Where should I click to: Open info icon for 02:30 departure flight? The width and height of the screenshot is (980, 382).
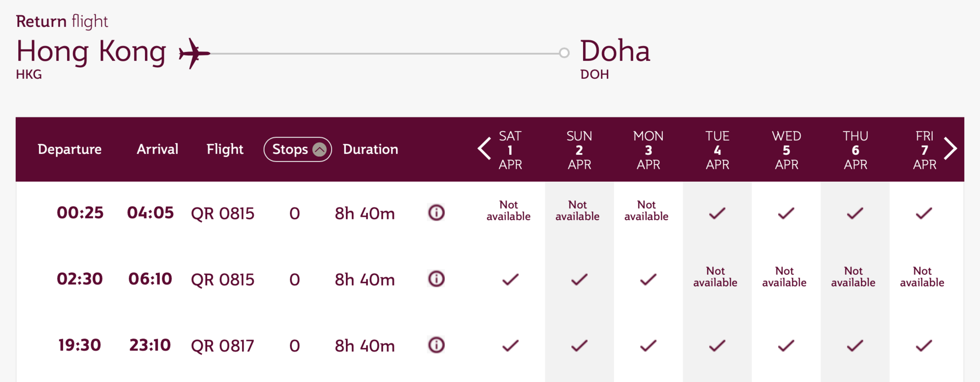coord(436,279)
